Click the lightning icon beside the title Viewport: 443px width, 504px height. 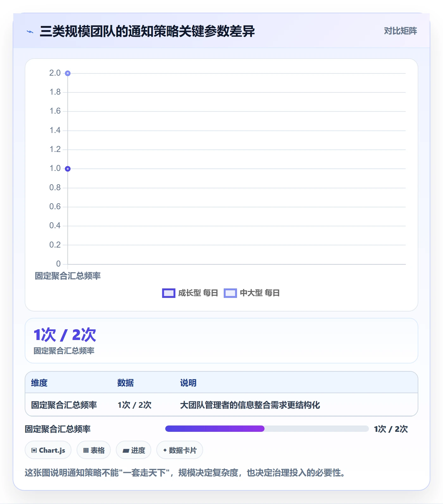(30, 32)
